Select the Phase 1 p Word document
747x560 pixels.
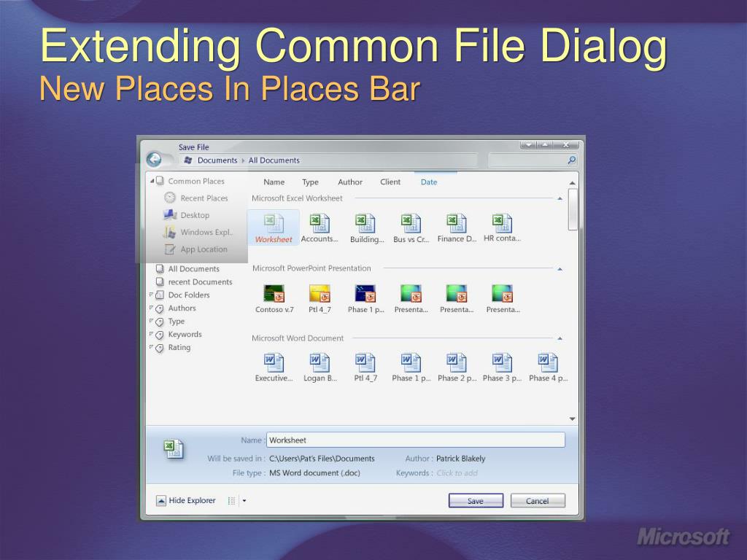[411, 367]
